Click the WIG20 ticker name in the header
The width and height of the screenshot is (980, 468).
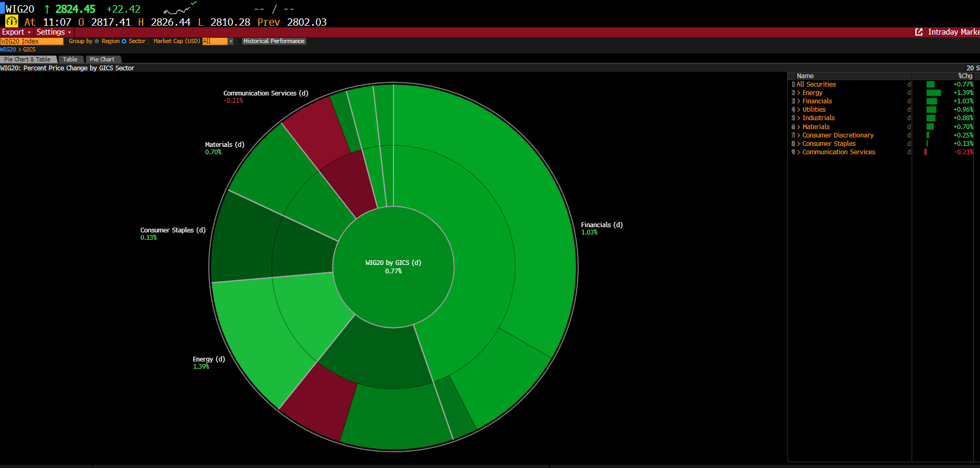click(x=20, y=9)
